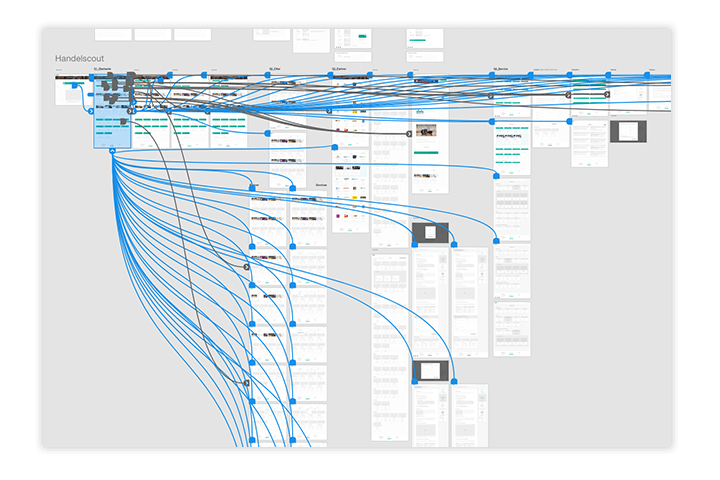
Task: Click the gray arrow handle beside the horse photo artboard
Action: (x=408, y=132)
